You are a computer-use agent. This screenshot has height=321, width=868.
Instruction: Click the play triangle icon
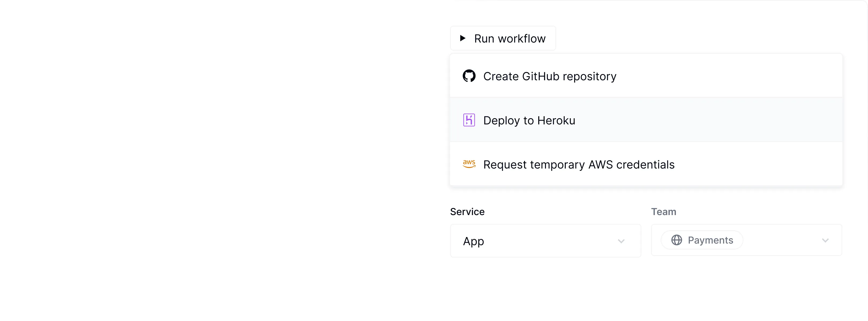pyautogui.click(x=463, y=38)
